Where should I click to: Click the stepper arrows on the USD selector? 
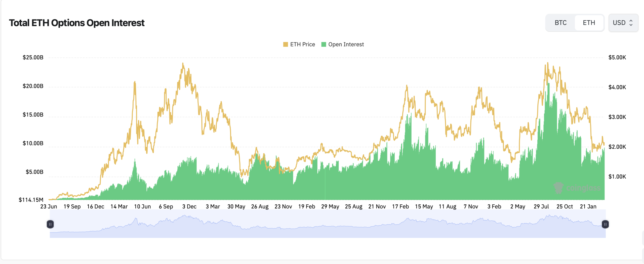[x=631, y=23]
